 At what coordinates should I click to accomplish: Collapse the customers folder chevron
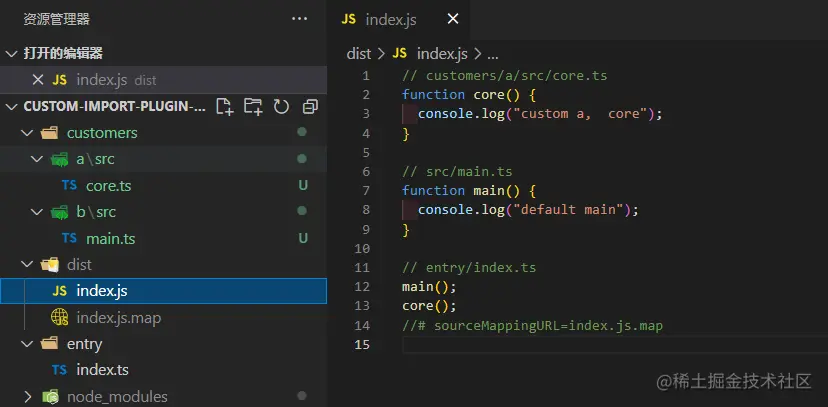click(x=27, y=132)
